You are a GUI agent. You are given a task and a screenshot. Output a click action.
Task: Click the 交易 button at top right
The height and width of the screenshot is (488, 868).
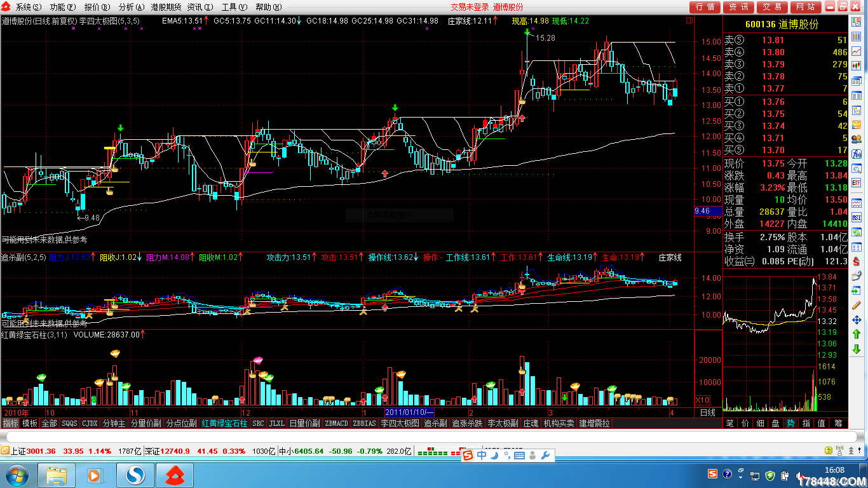pos(772,7)
